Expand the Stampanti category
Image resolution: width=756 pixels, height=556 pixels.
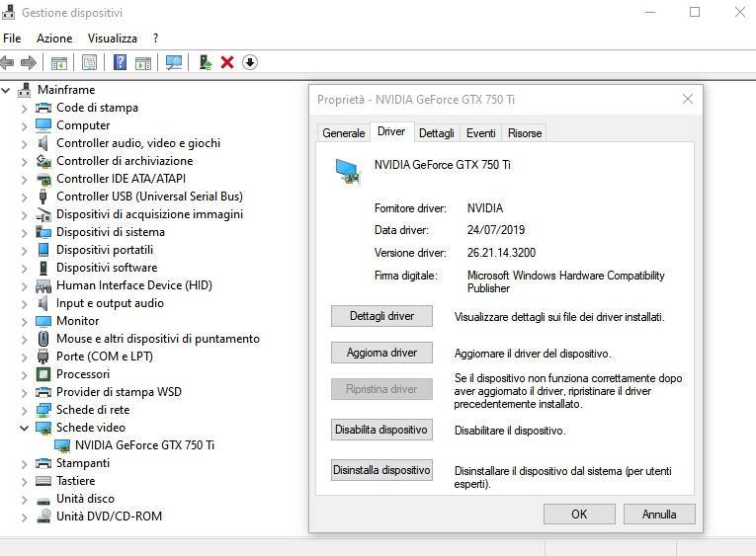24,464
